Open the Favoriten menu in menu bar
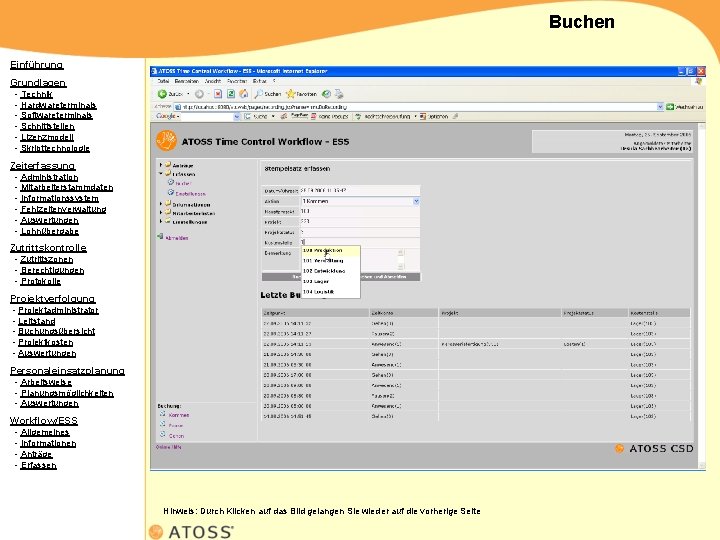The width and height of the screenshot is (720, 540). [237, 81]
